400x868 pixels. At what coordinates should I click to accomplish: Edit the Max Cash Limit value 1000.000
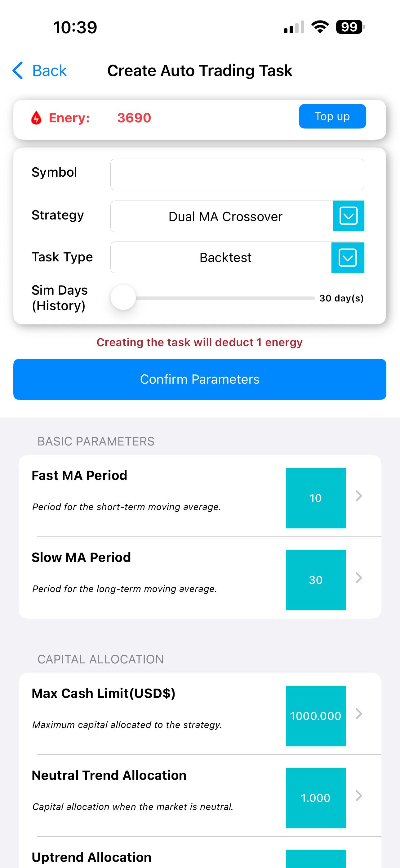(315, 716)
